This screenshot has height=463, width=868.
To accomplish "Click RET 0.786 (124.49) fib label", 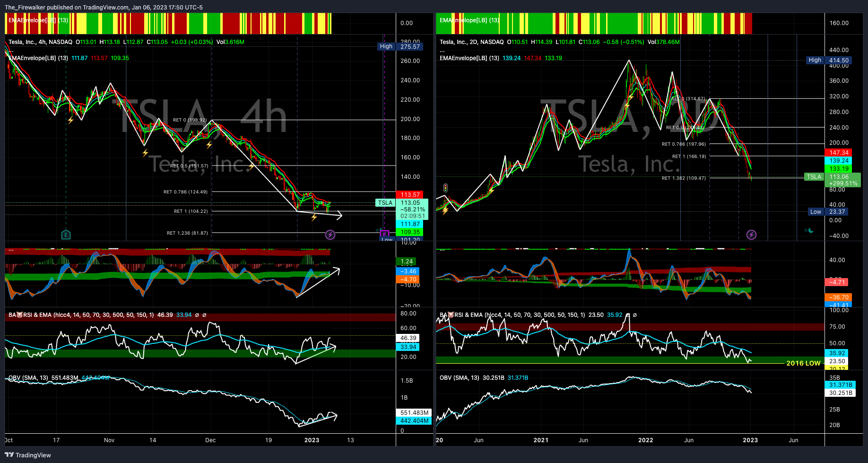I will click(185, 192).
